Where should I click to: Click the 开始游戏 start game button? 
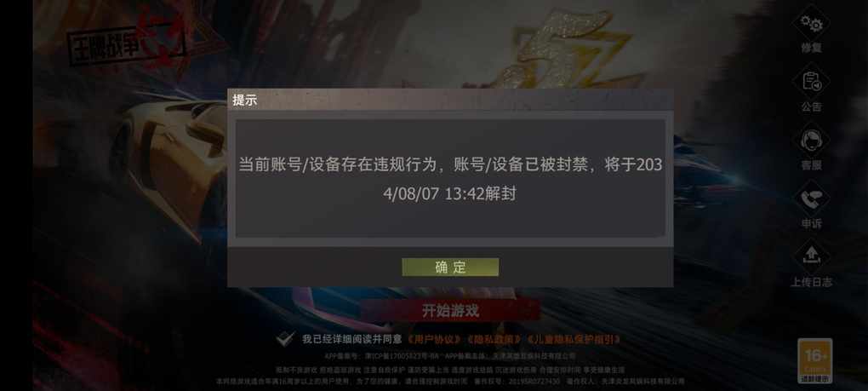(x=450, y=311)
